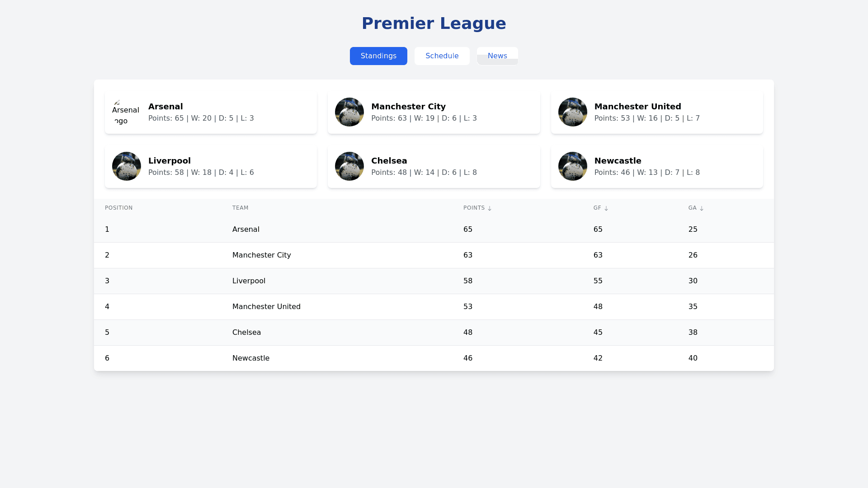Click the Newcastle club logo
This screenshot has height=488, width=868.
pos(572,166)
